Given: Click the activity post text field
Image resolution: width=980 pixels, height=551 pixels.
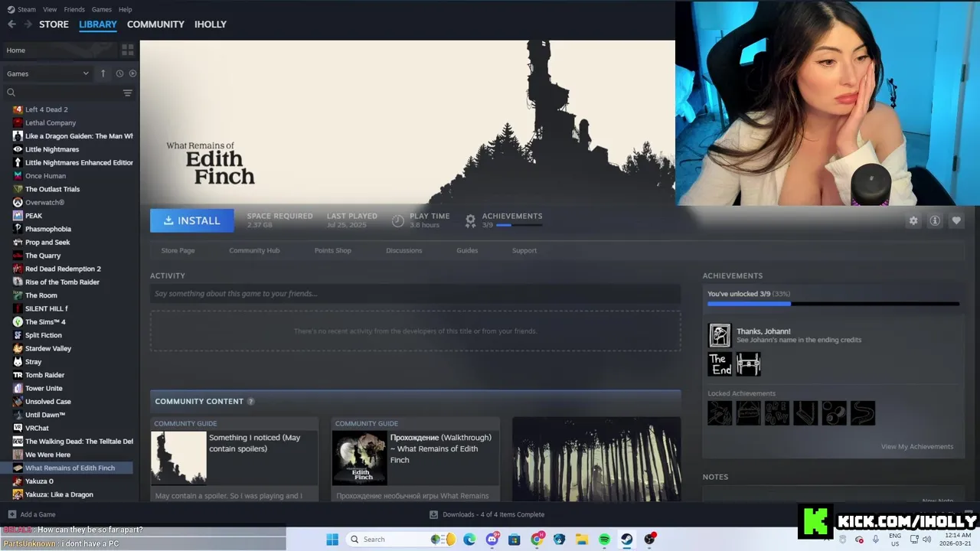Looking at the screenshot, I should [415, 294].
